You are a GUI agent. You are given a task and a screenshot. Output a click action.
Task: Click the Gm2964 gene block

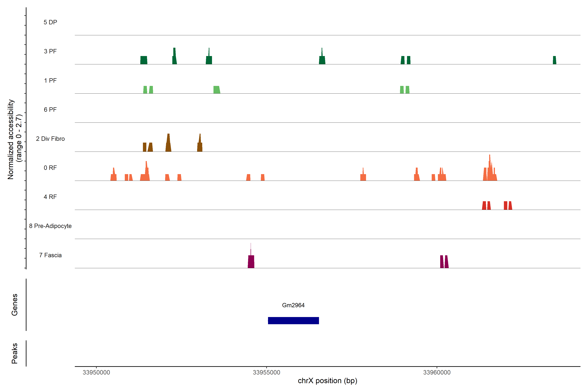[293, 320]
